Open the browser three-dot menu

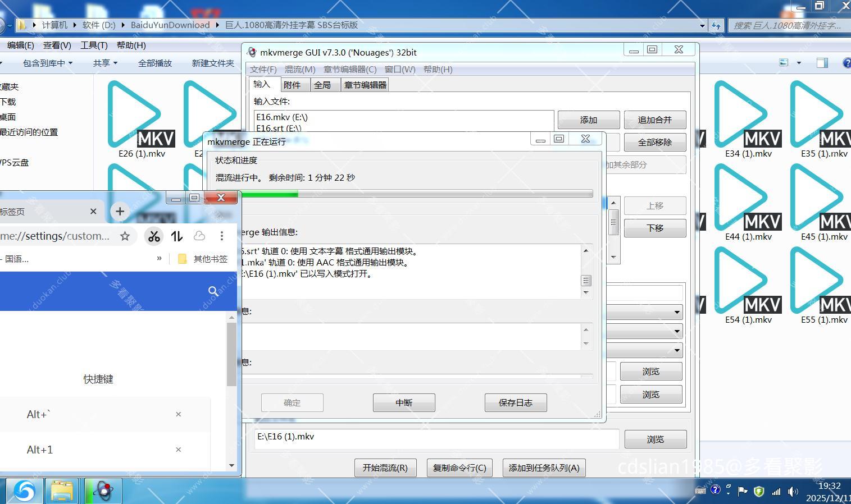click(x=222, y=236)
